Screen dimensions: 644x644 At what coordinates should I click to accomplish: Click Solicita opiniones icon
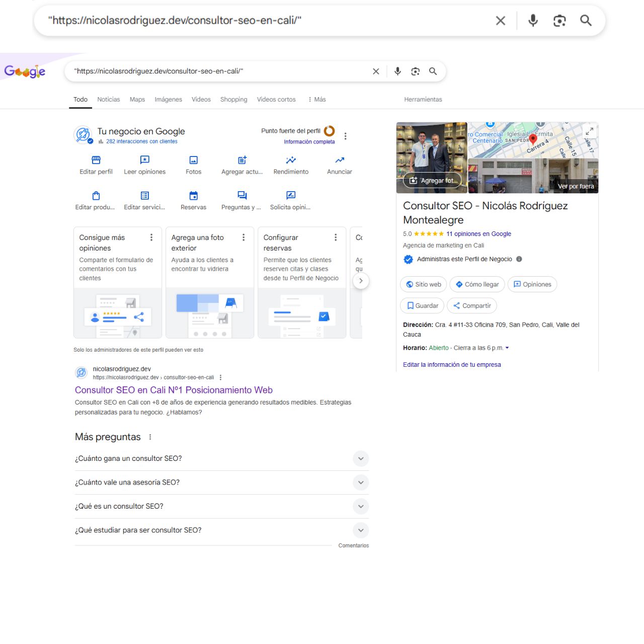pyautogui.click(x=291, y=195)
